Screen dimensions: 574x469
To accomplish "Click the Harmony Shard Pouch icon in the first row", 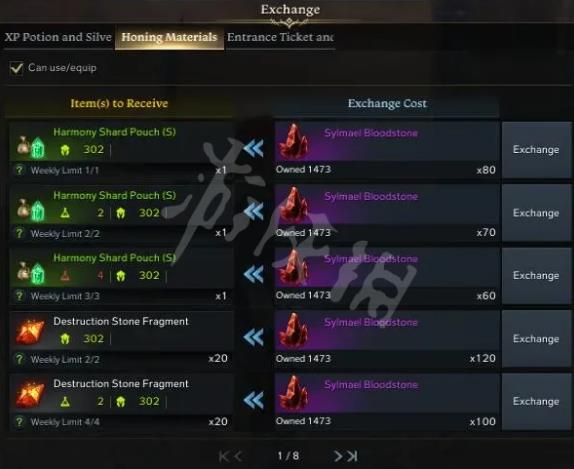I will 31,147.
